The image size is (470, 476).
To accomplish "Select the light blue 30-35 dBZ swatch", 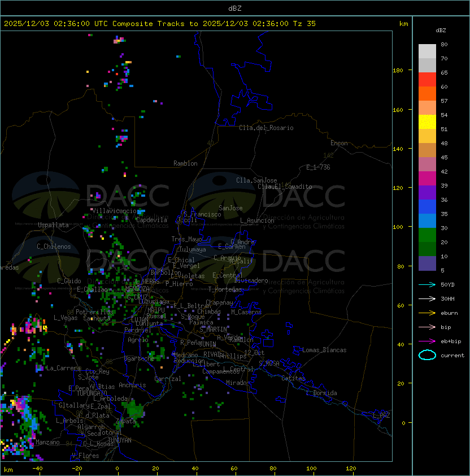I will coord(427,220).
